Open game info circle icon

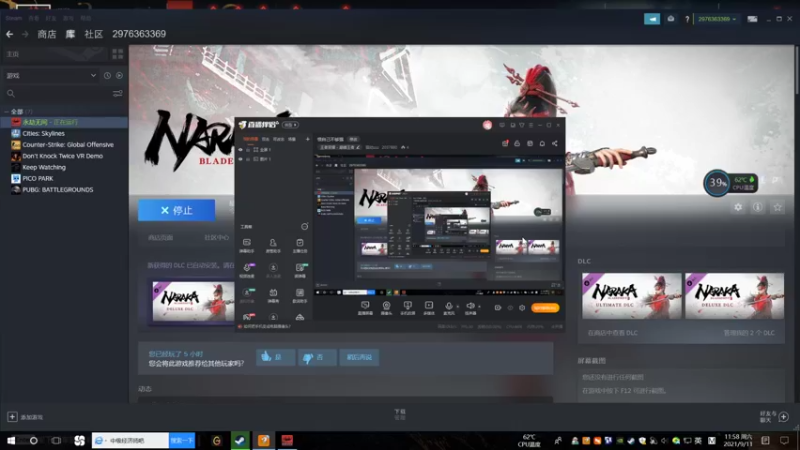[x=758, y=207]
